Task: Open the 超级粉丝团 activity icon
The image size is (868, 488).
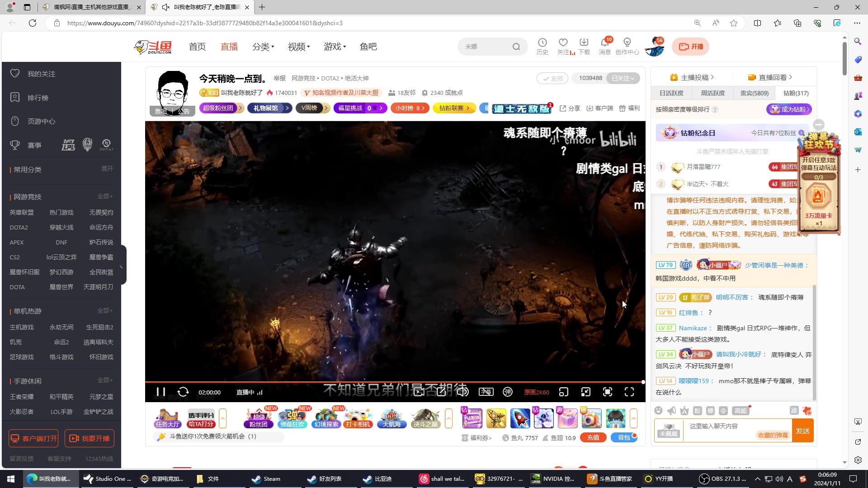Action: tap(258, 418)
